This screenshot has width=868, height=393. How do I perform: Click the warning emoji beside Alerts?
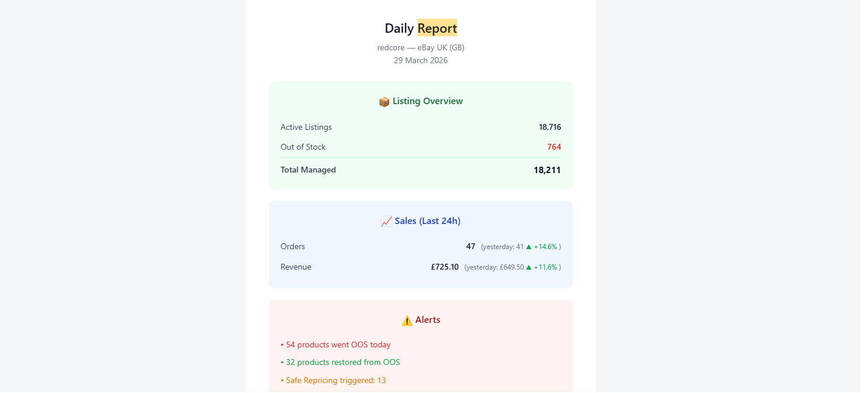click(407, 320)
